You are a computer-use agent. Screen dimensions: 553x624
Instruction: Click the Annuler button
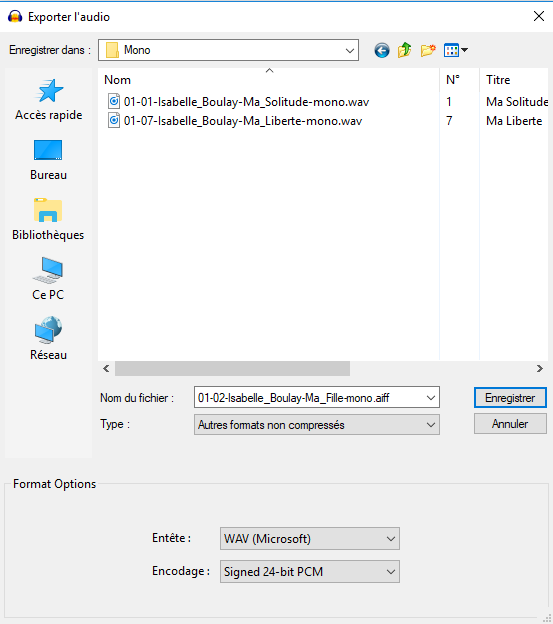(510, 424)
